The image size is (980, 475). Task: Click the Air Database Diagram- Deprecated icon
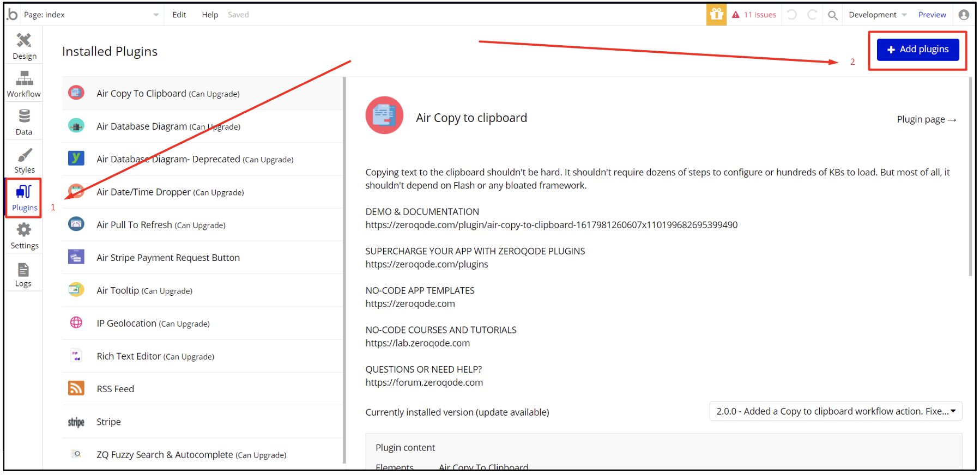[76, 158]
